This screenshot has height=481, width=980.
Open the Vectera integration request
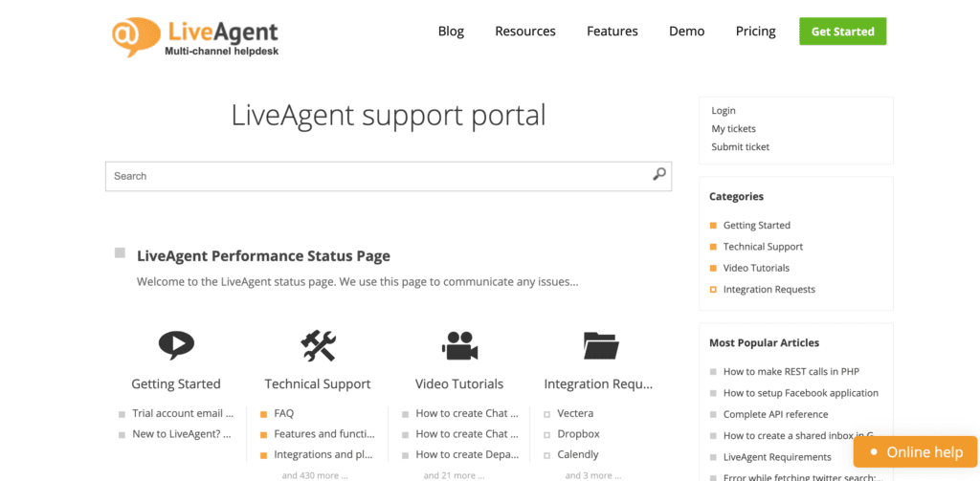(575, 413)
